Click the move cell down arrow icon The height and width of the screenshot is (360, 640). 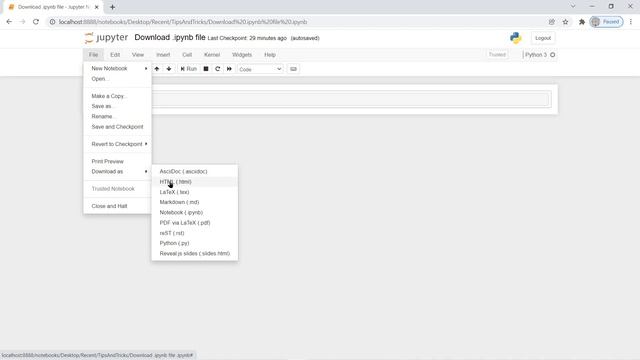tap(169, 69)
